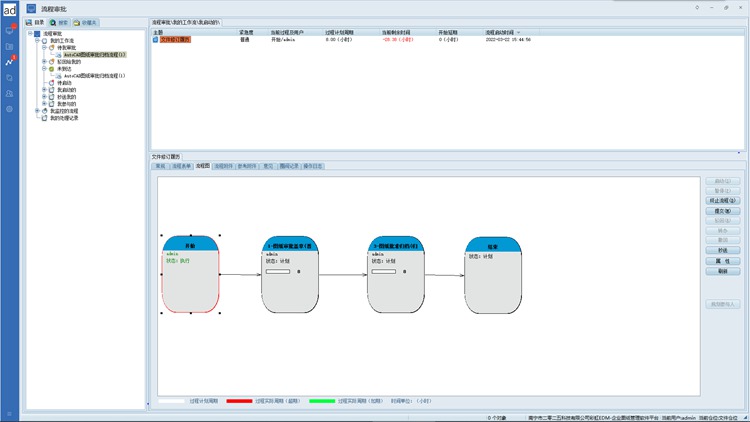Collapse the 流程审批 root tree node
The image size is (750, 422).
[30, 33]
